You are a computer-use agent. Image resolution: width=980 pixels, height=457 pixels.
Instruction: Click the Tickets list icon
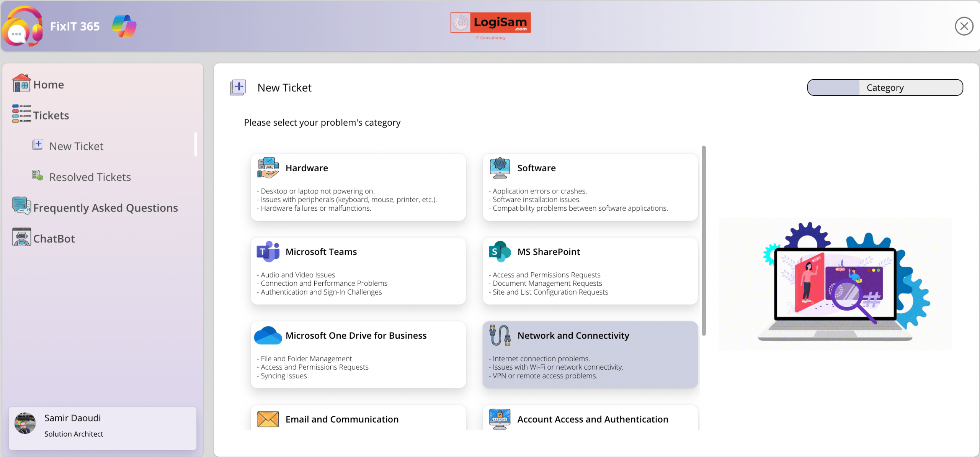coord(21,114)
